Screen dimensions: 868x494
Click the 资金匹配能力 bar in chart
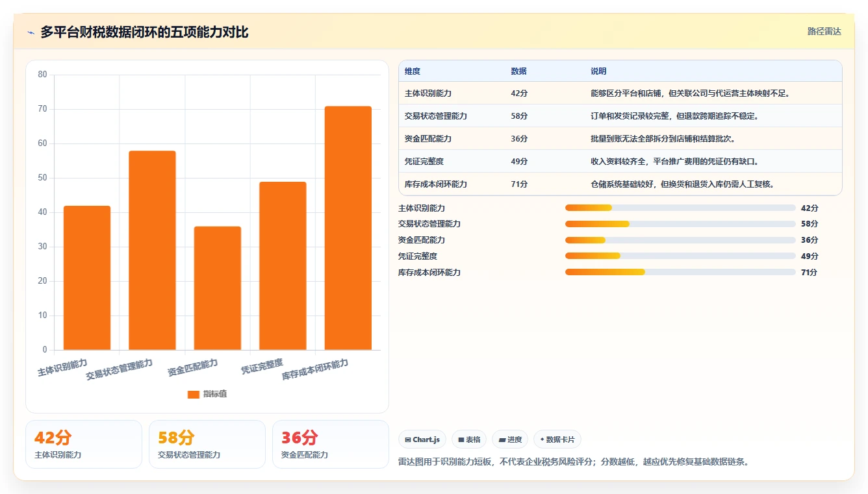(218, 288)
